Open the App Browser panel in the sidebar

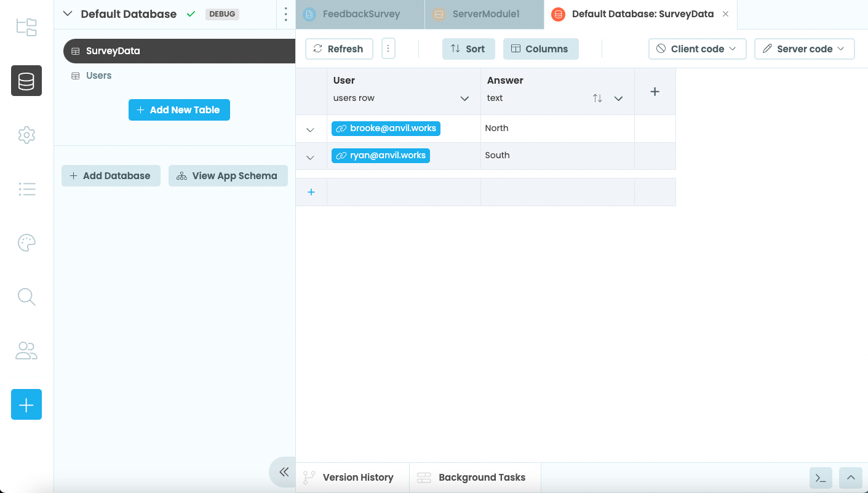click(26, 27)
